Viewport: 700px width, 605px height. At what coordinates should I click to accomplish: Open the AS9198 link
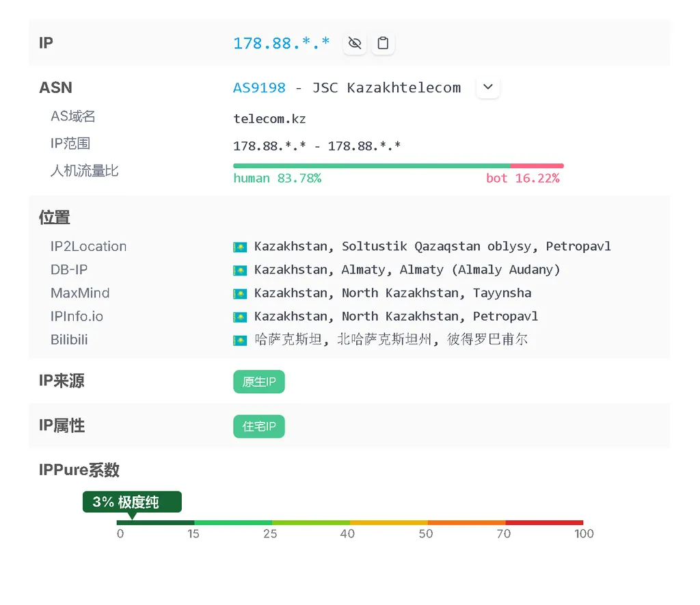[259, 88]
